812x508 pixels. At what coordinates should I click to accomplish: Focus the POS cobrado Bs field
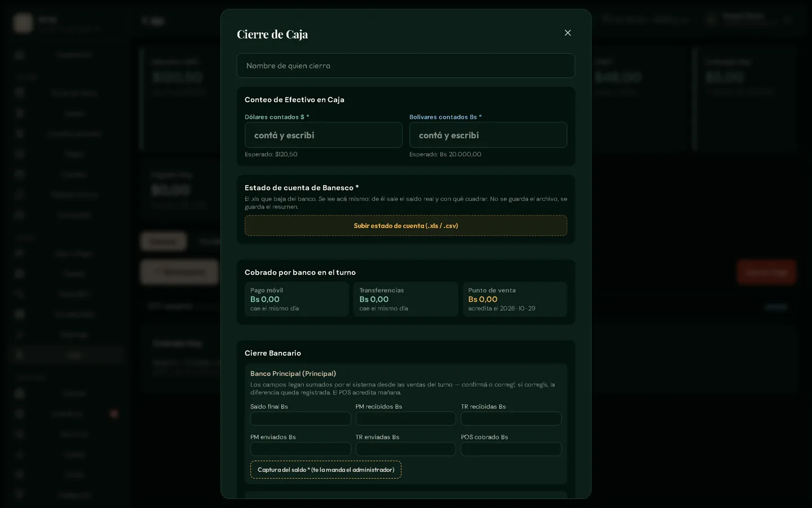[511, 449]
